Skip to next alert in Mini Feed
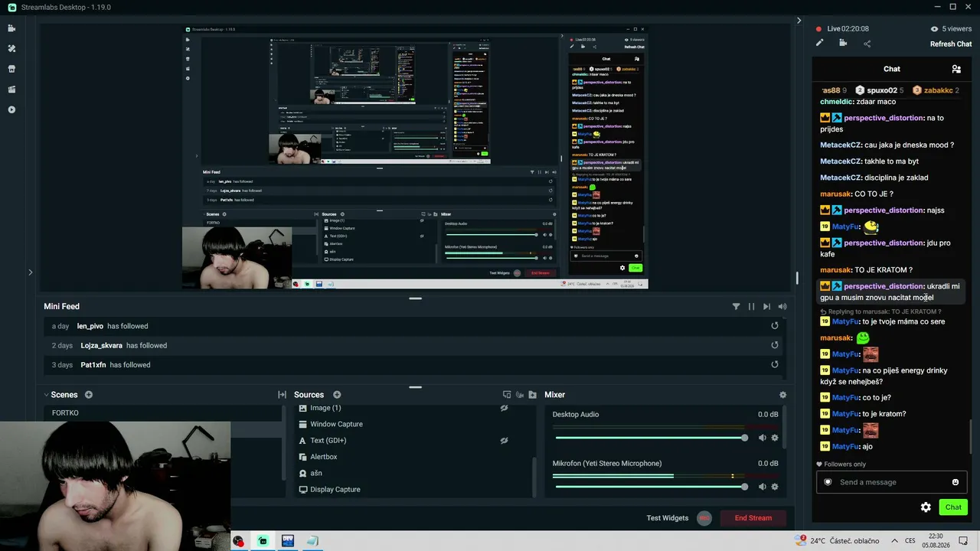The image size is (980, 551). pos(766,306)
